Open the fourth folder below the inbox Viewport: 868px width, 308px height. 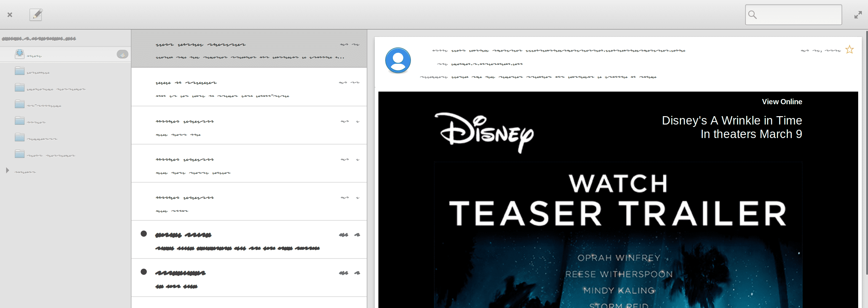tap(65, 121)
